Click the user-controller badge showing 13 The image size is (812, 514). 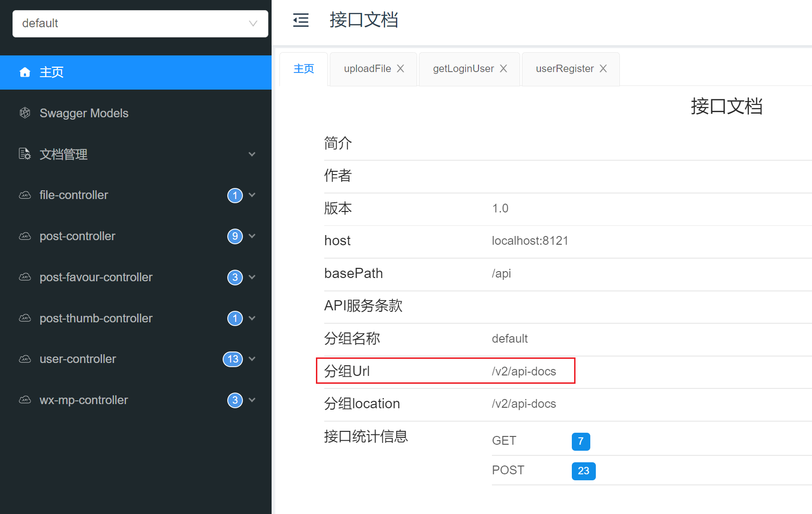click(233, 359)
